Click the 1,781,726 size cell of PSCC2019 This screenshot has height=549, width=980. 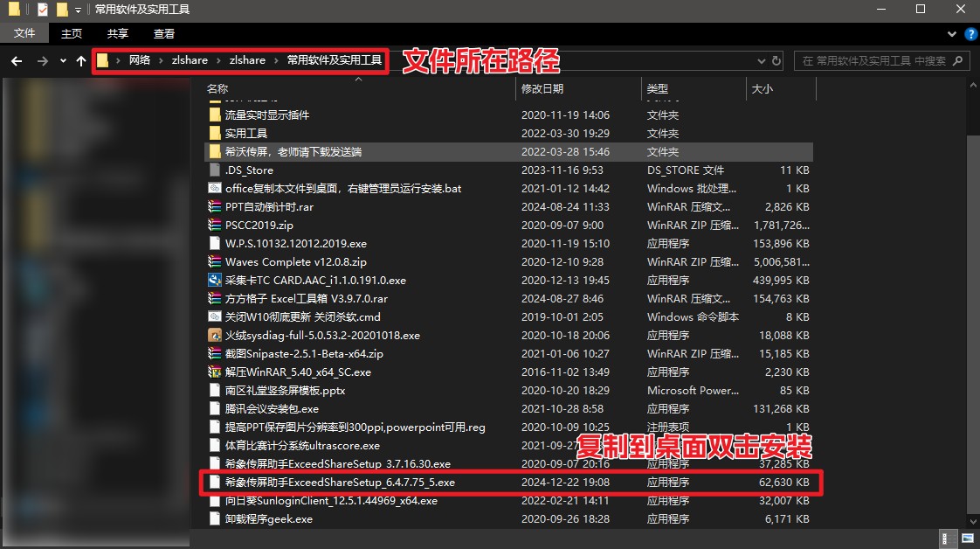point(781,225)
